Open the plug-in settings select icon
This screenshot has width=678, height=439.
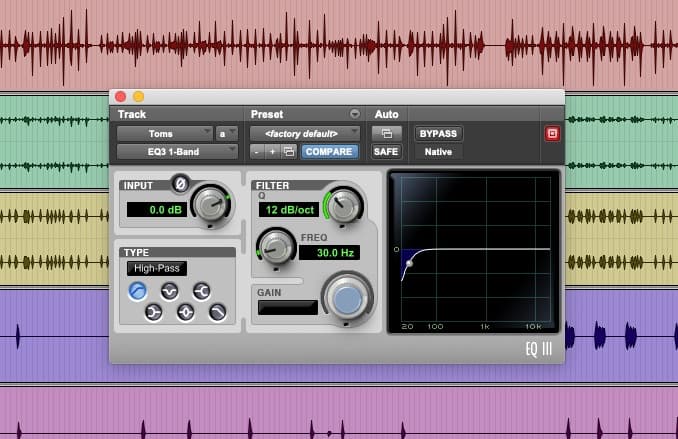pos(289,152)
